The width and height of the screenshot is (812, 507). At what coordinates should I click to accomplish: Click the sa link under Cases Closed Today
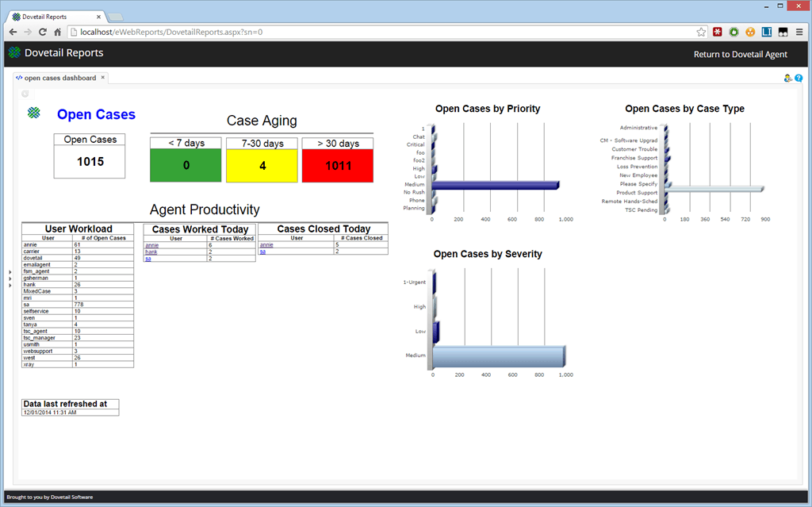pos(262,252)
